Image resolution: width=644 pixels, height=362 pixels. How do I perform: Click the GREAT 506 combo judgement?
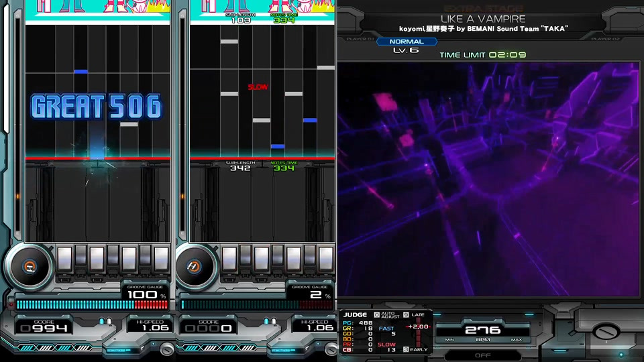pyautogui.click(x=97, y=107)
